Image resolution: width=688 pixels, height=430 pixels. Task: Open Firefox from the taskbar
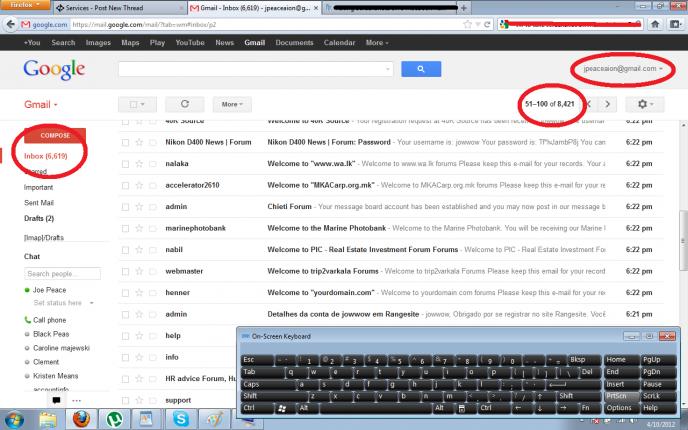[x=81, y=419]
